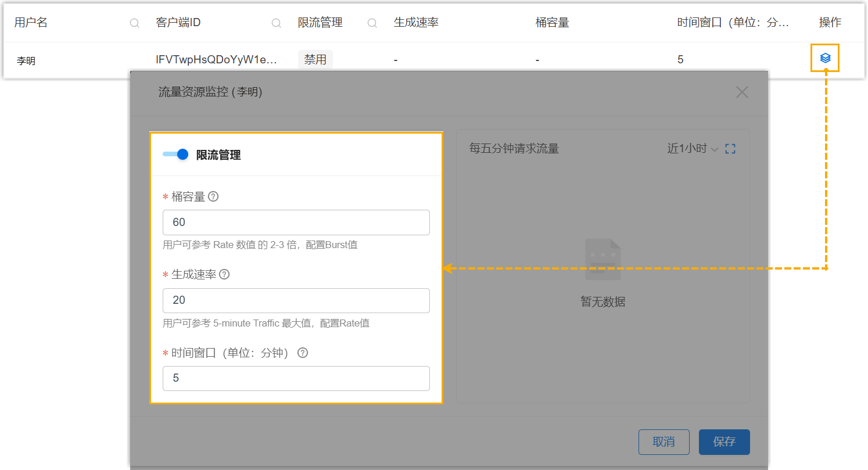This screenshot has height=470, width=868.
Task: Click search icon beside 客户端ID column header
Action: [x=277, y=23]
